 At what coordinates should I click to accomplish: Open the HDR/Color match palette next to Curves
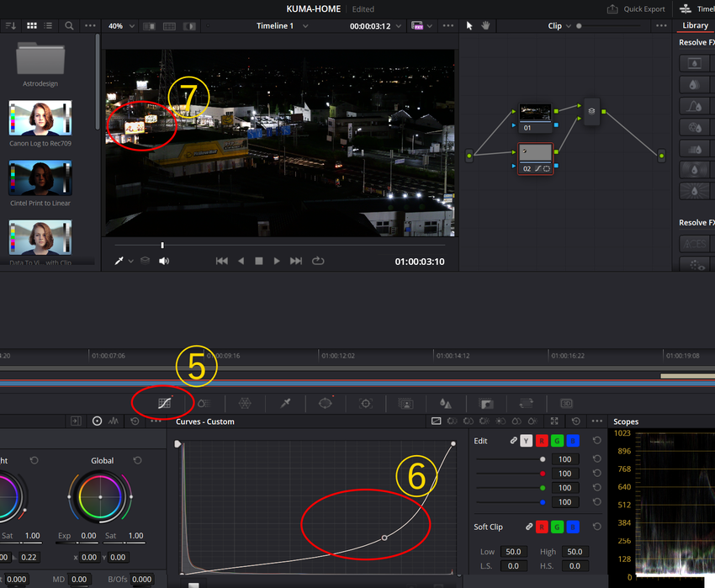[x=204, y=403]
